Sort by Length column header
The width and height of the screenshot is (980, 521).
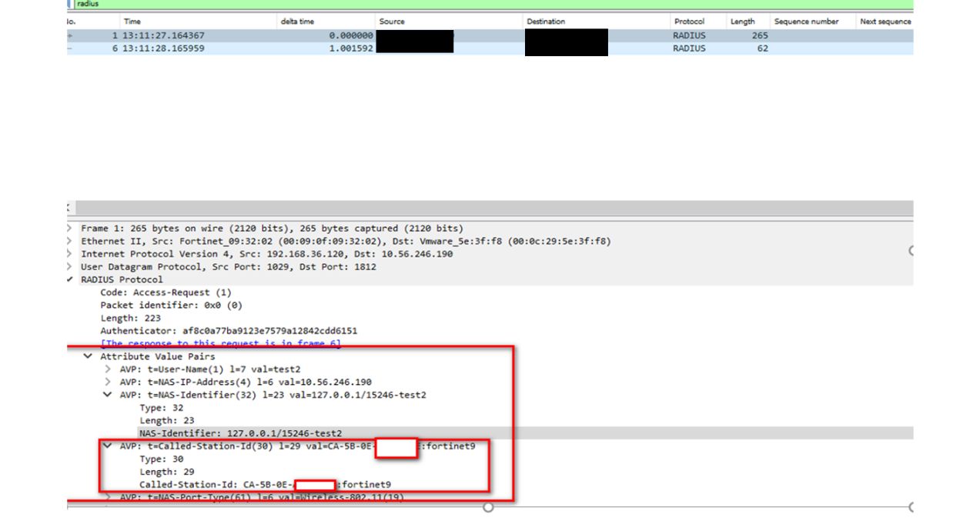(742, 22)
